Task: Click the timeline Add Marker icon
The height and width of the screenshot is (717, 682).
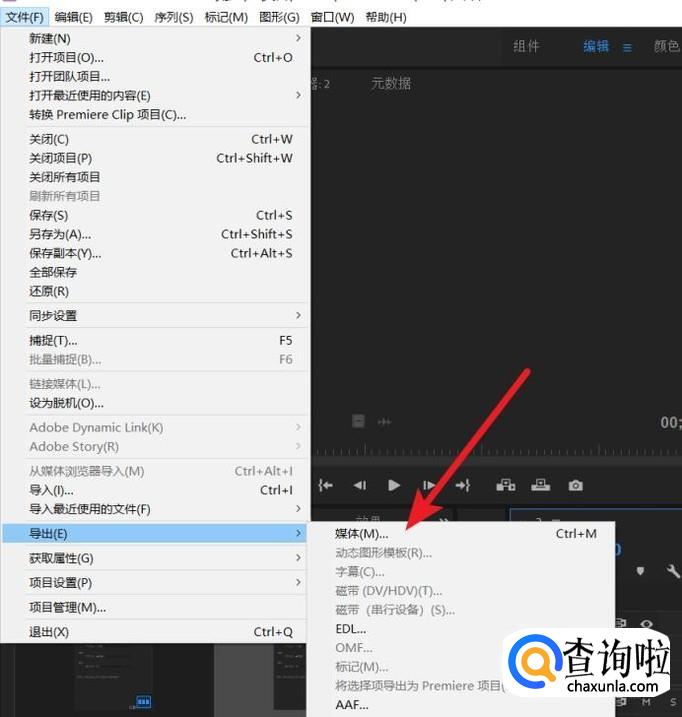Action: point(640,571)
